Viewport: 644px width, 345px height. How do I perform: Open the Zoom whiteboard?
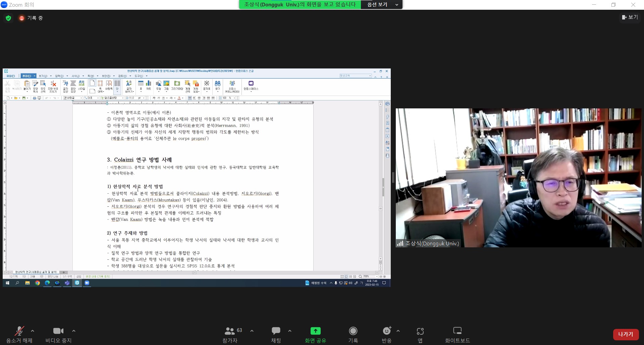click(458, 334)
